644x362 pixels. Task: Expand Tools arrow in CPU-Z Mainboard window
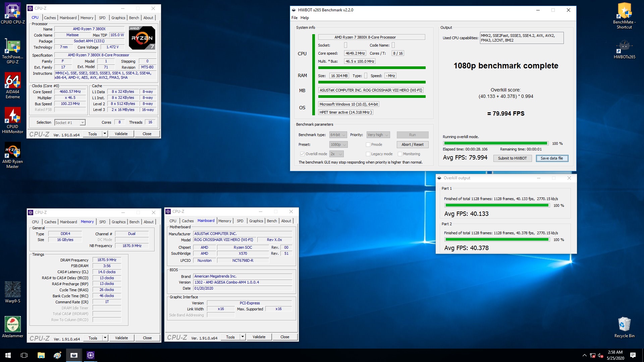click(243, 337)
